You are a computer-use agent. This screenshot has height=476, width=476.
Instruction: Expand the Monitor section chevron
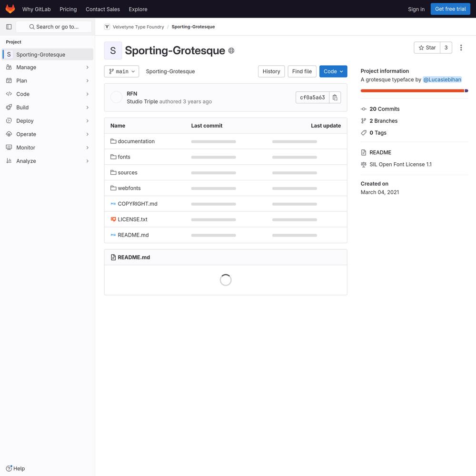pos(88,147)
